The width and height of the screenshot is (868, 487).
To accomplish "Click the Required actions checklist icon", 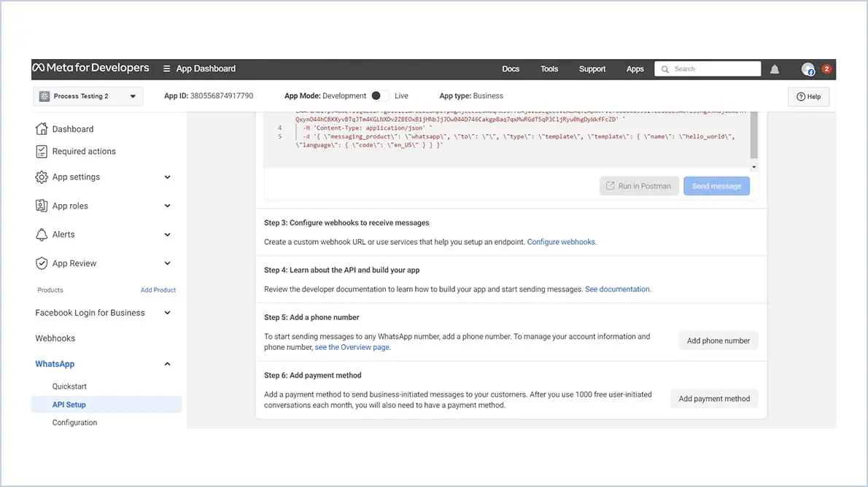I will (42, 151).
